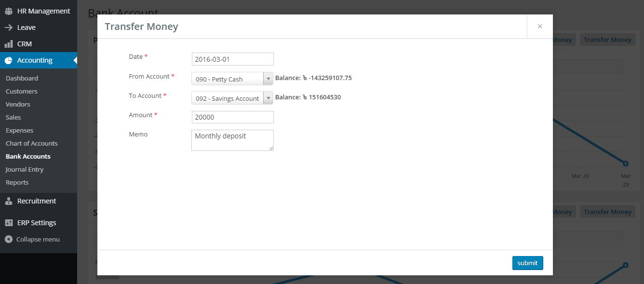Click inside the Memo text area
Image resolution: width=644 pixels, height=284 pixels.
pyautogui.click(x=232, y=140)
